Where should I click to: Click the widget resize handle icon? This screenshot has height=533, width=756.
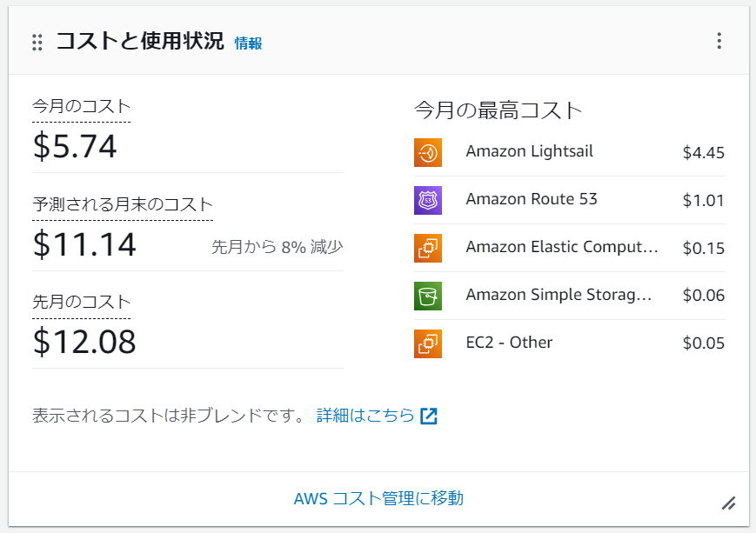click(x=728, y=503)
